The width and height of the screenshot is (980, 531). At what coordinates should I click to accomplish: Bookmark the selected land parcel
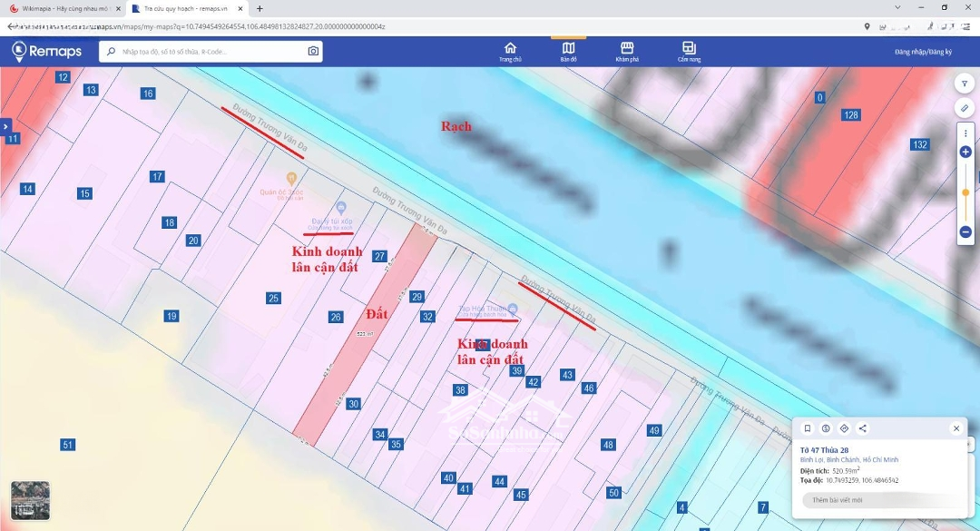808,428
